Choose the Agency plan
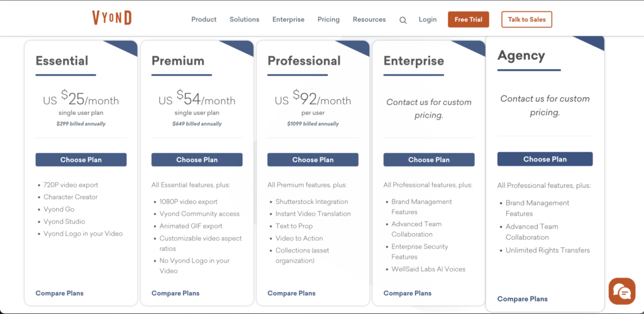The width and height of the screenshot is (644, 314). (x=545, y=159)
